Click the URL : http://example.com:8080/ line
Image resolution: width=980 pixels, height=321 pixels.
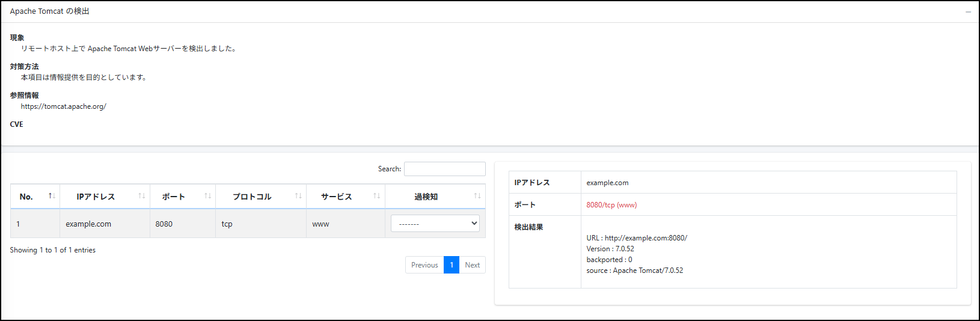pyautogui.click(x=637, y=238)
